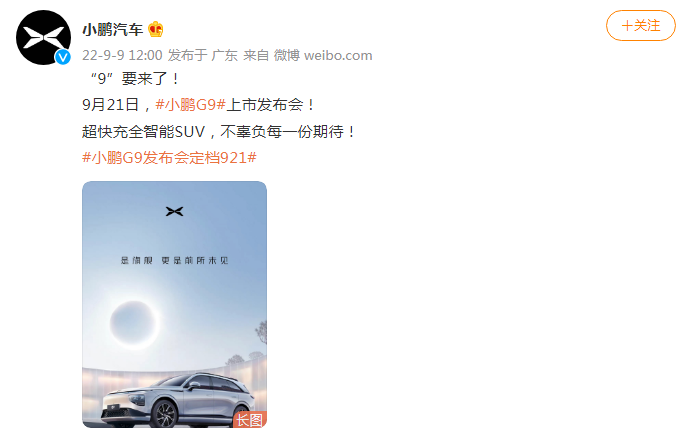This screenshot has width=691, height=440.
Task: Click the 发布于 广东 location text
Action: tap(203, 55)
